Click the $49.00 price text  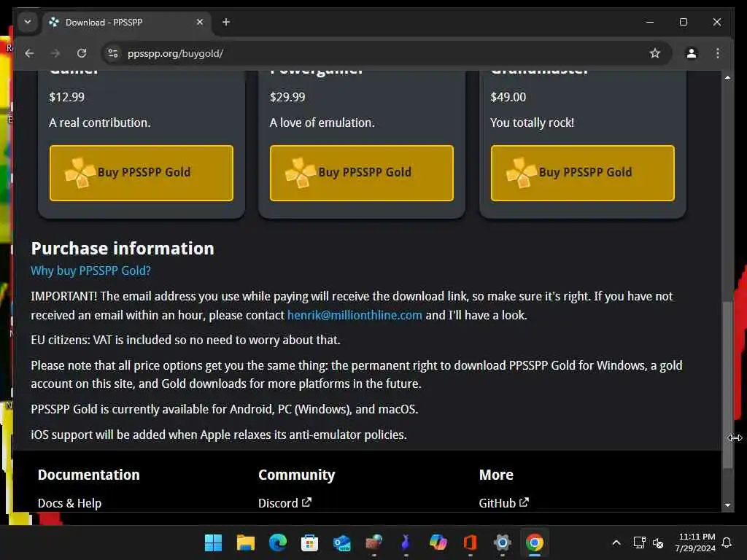(x=508, y=97)
